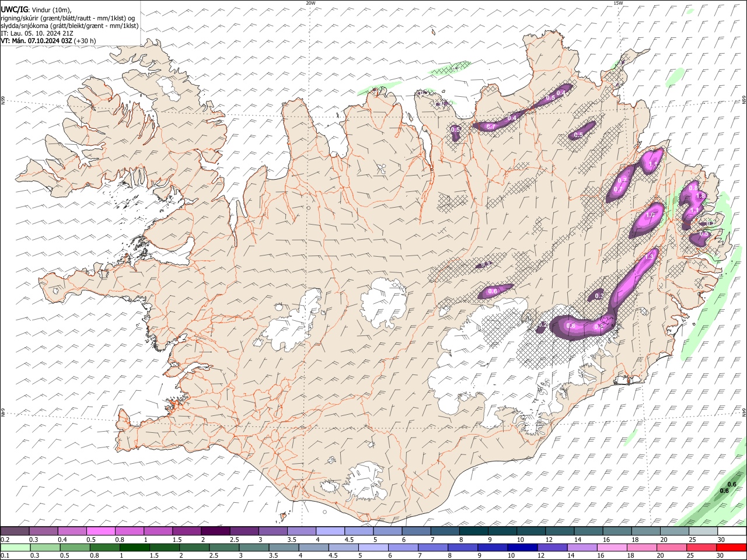Viewport: 747px width, 560px height.
Task: Click the lavender 4–4.5 snow-scale swatch
Action: click(x=330, y=531)
